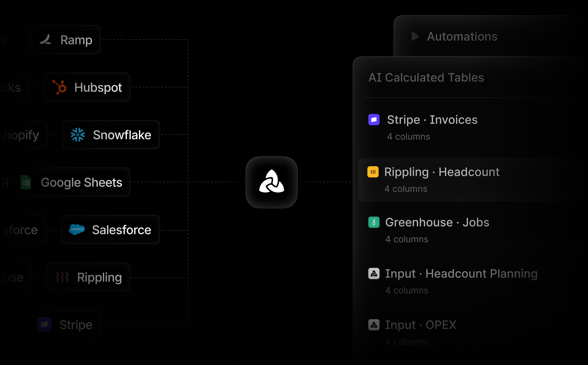
Task: Click the Snowflake logo icon
Action: click(78, 135)
